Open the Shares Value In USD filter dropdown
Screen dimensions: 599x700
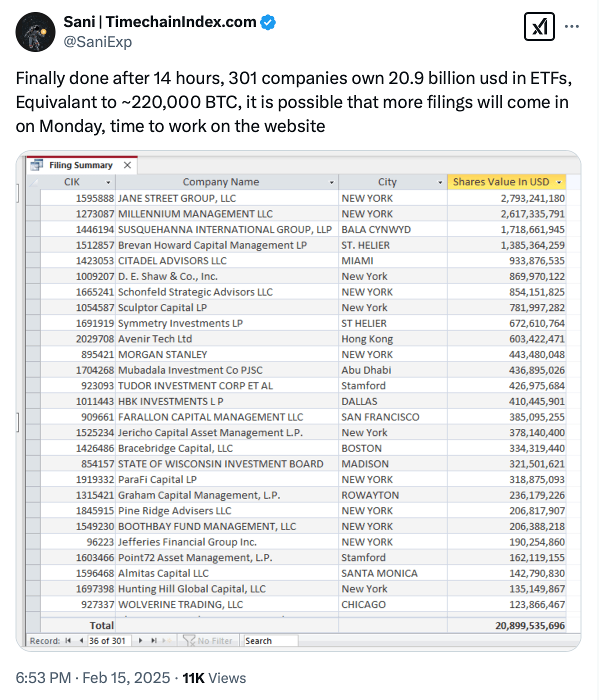click(559, 182)
